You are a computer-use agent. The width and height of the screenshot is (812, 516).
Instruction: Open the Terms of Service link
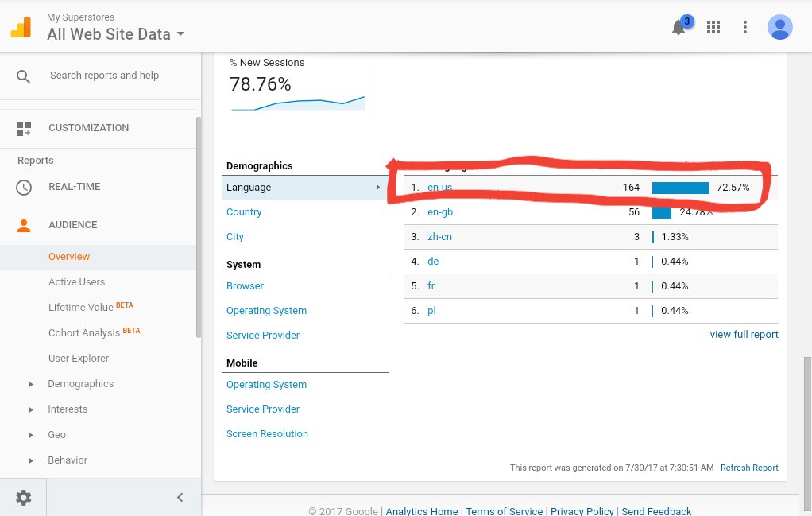coord(504,511)
